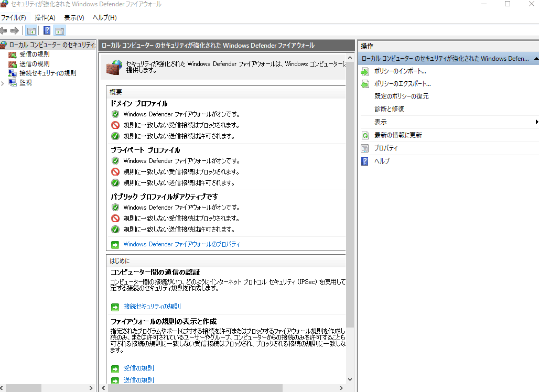Click the Forward arrow toolbar icon
This screenshot has height=392, width=539.
15,31
